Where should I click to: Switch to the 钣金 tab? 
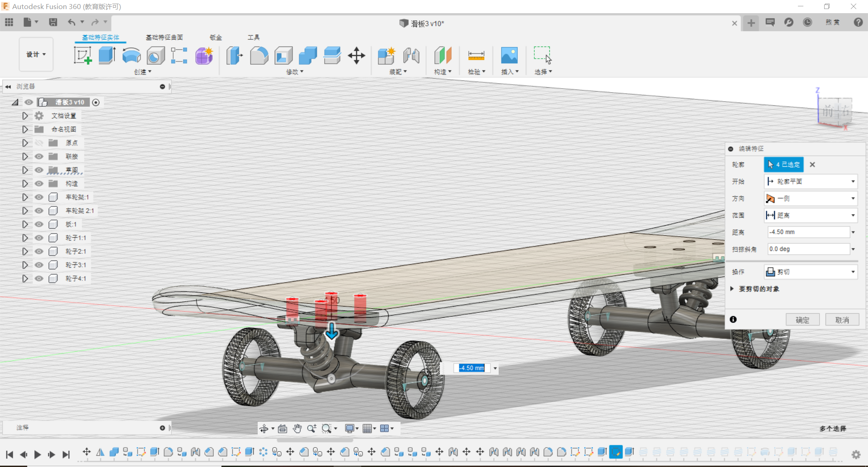tap(216, 38)
